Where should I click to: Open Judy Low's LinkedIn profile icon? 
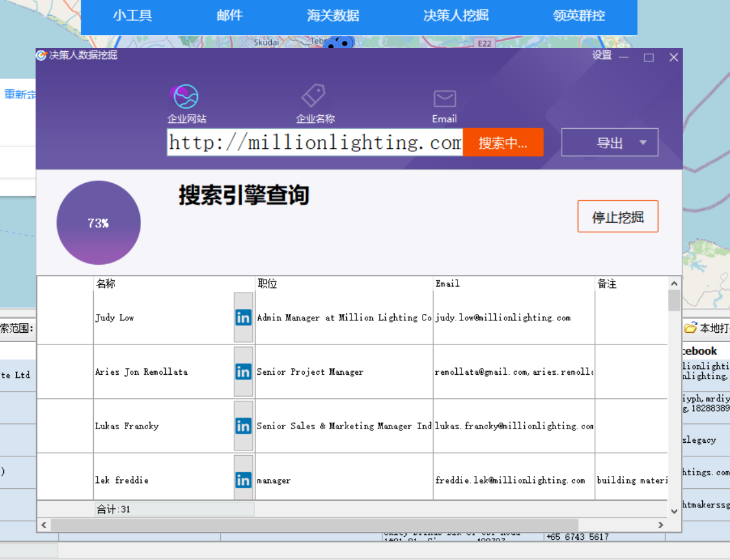[x=243, y=318]
